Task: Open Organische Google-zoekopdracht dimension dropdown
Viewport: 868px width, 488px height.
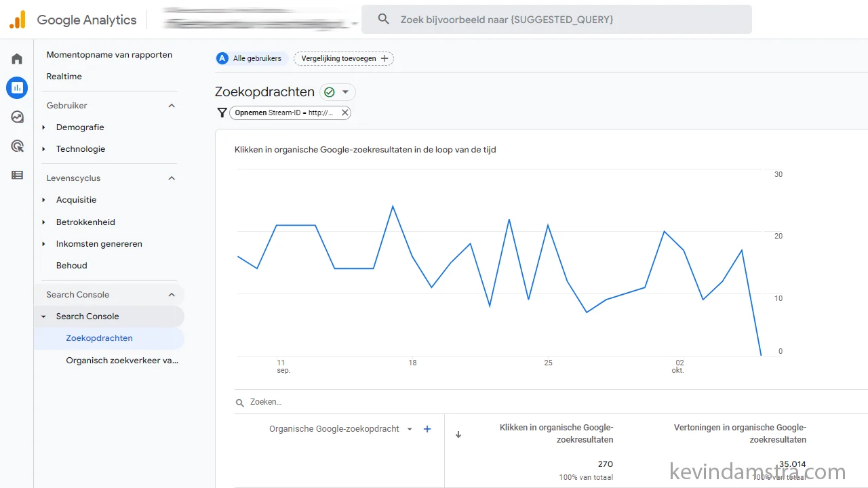Action: (x=410, y=429)
